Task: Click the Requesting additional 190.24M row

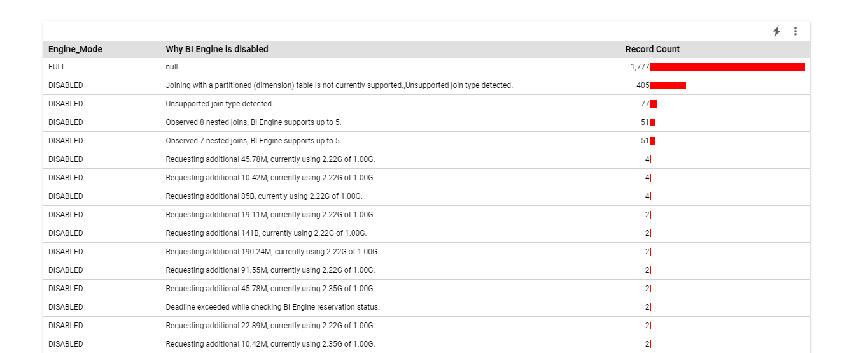Action: (272, 252)
